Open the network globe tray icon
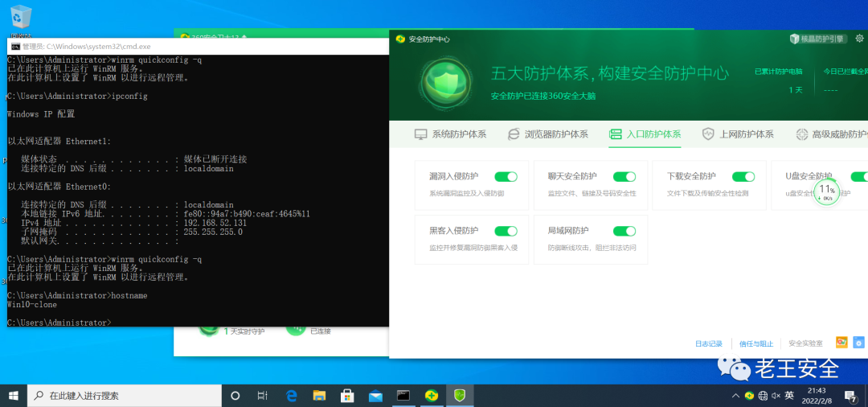Image resolution: width=868 pixels, height=407 pixels. point(763,396)
